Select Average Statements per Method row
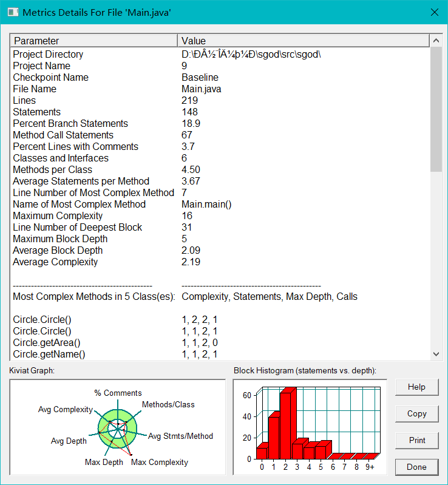Image resolution: width=448 pixels, height=485 pixels. click(220, 181)
